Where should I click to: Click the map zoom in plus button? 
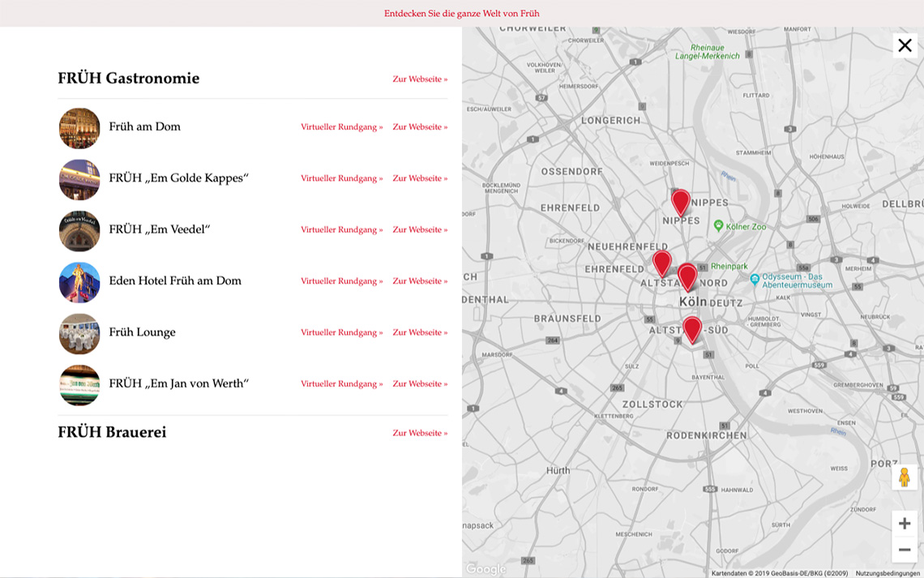[905, 524]
